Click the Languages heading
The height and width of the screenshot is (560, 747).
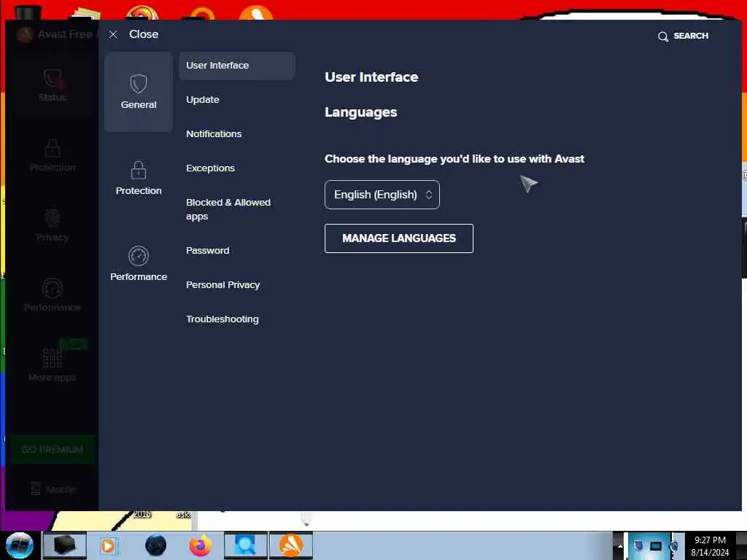(360, 112)
